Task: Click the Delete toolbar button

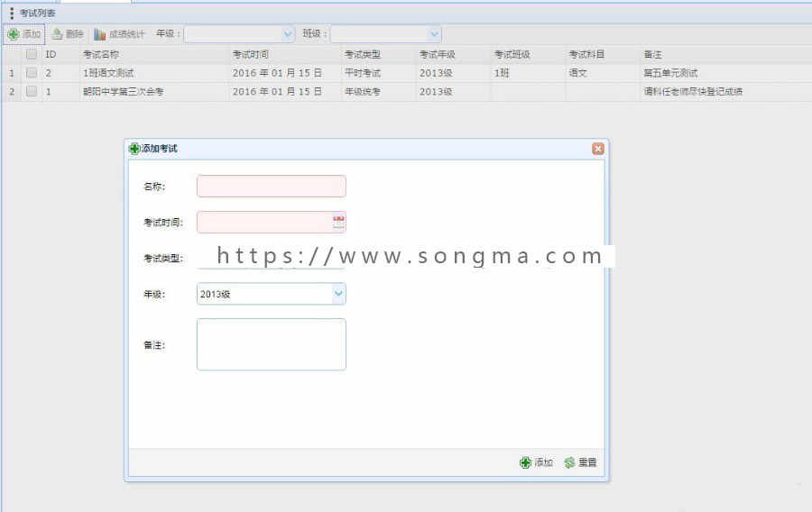Action: (x=68, y=34)
